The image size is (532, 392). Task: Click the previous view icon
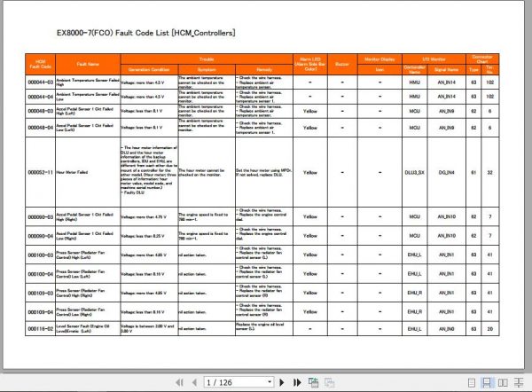(x=314, y=382)
